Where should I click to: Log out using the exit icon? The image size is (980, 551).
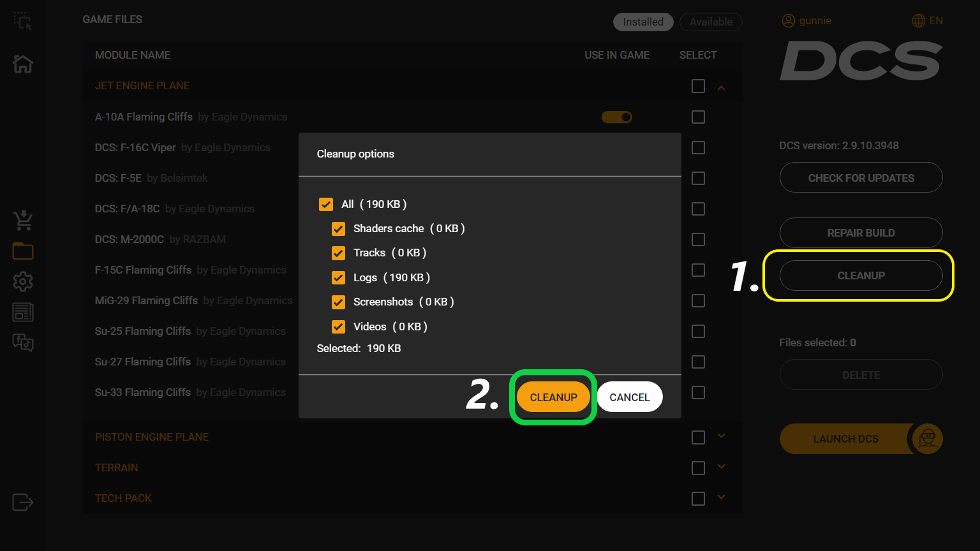point(22,503)
